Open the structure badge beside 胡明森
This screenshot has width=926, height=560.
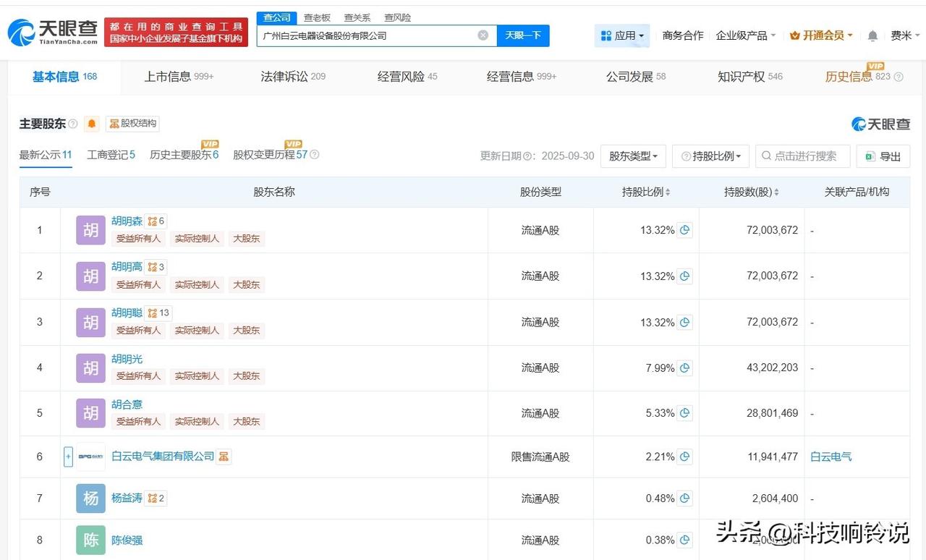pos(156,221)
